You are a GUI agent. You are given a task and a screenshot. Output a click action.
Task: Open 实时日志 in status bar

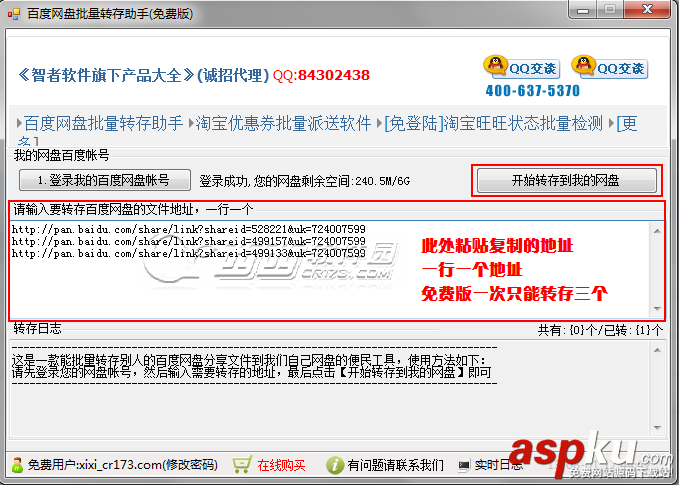click(x=498, y=465)
